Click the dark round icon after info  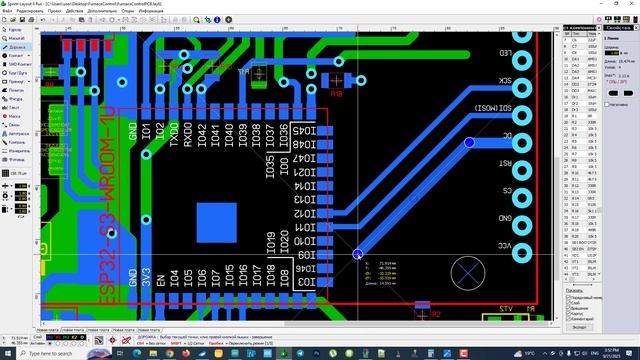229,20
